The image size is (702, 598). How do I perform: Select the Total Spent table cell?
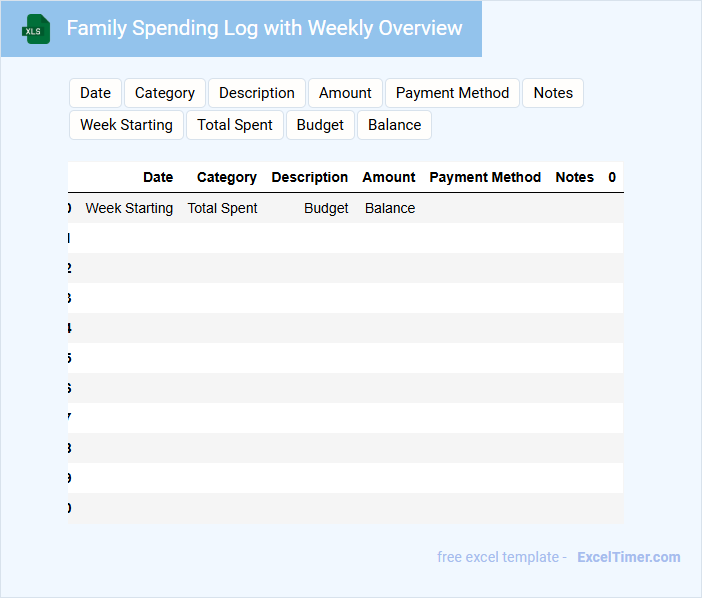(223, 208)
